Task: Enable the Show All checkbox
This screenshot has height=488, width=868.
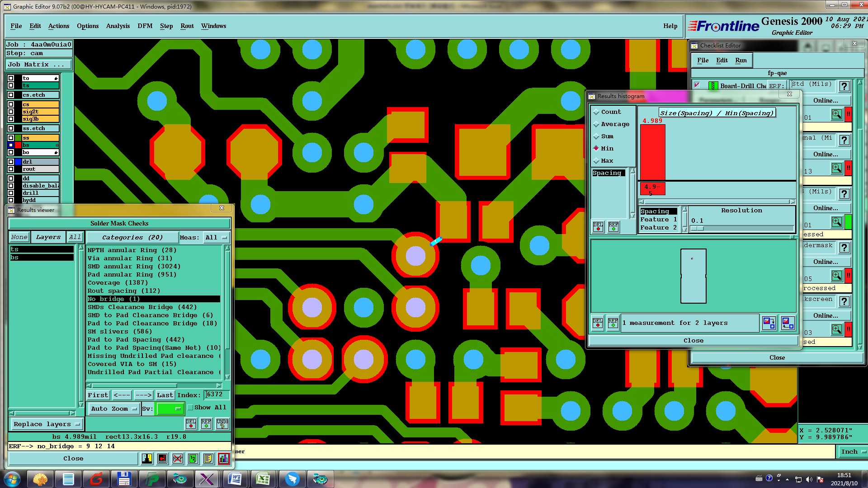Action: pos(190,408)
